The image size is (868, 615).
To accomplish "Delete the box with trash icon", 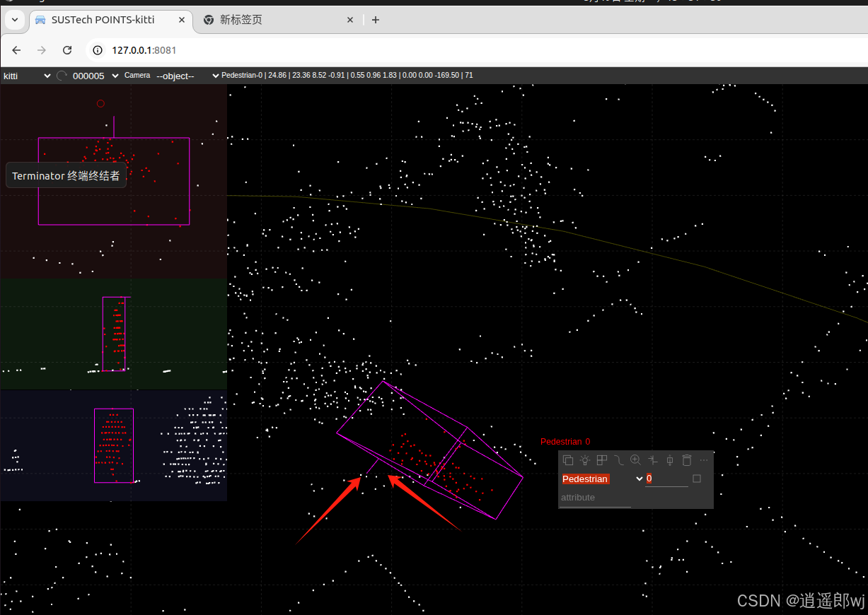I will (686, 460).
